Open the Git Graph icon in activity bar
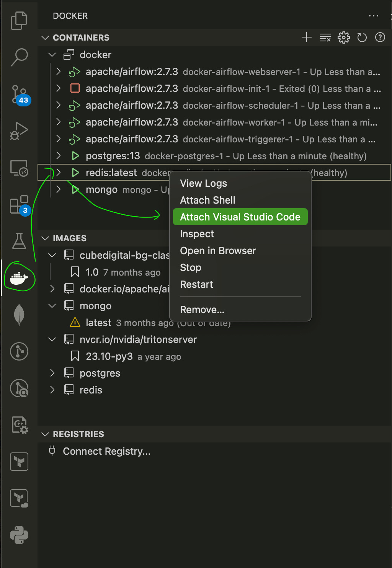This screenshot has width=392, height=568. 19,351
